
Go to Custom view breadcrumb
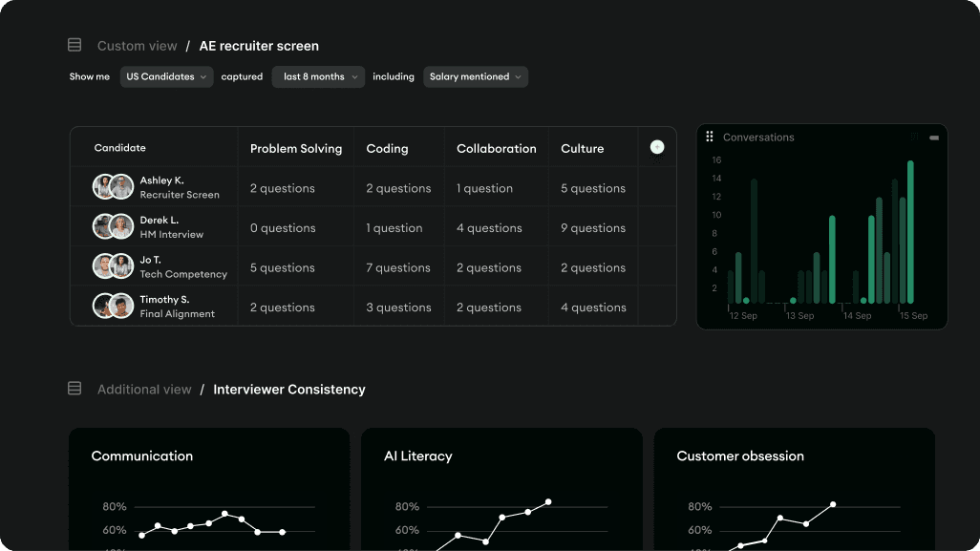[137, 46]
